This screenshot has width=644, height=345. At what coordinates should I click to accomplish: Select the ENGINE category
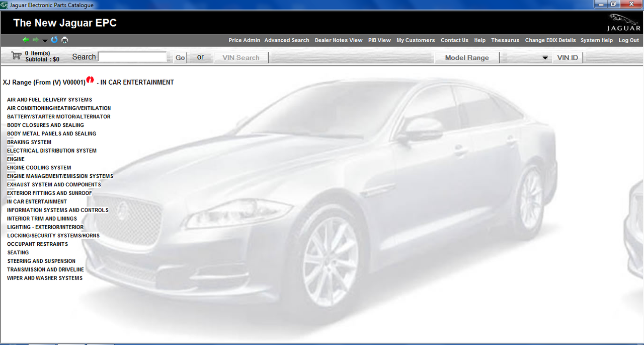pyautogui.click(x=16, y=159)
